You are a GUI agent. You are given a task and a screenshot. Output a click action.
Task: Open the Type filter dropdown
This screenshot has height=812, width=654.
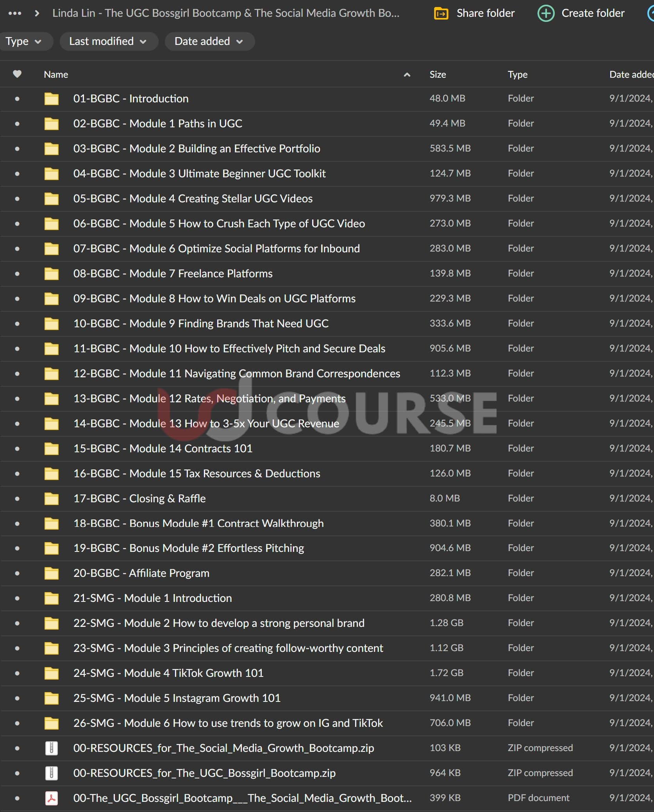(x=23, y=41)
